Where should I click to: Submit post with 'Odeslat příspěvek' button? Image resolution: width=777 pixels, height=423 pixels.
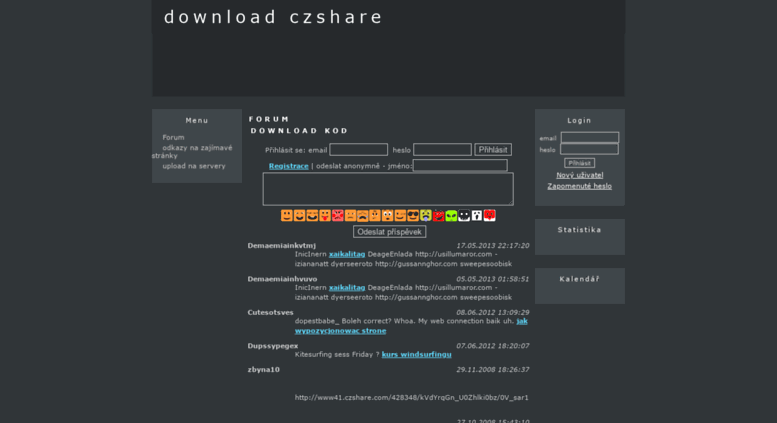coord(389,232)
